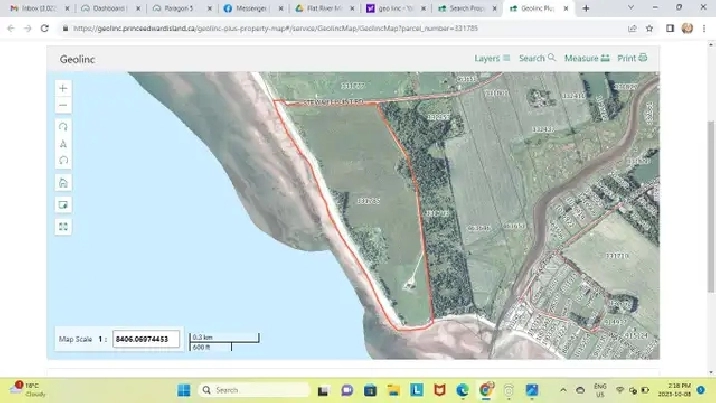Return to the home map extent

coord(63,183)
